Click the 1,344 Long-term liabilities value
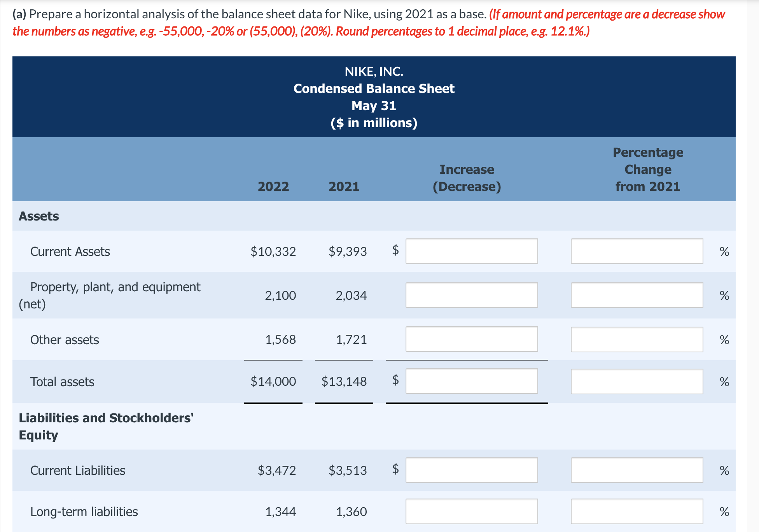Viewport: 759px width, 532px height. [x=280, y=512]
